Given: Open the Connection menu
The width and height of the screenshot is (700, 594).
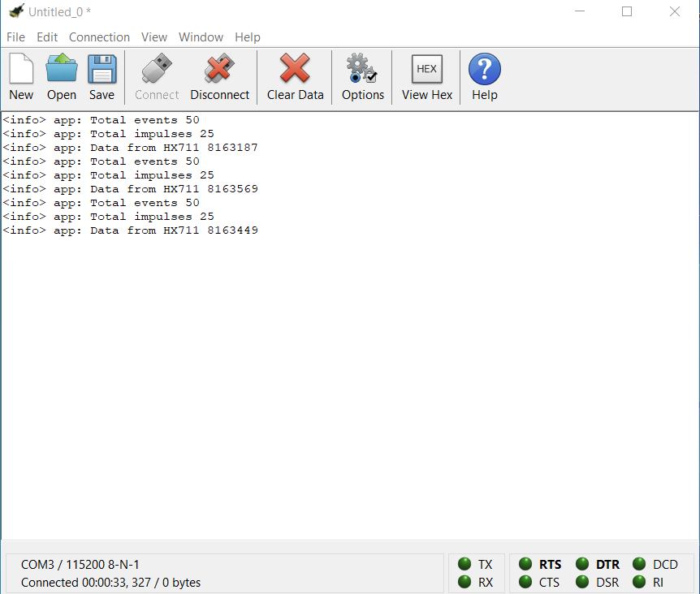Looking at the screenshot, I should point(99,37).
